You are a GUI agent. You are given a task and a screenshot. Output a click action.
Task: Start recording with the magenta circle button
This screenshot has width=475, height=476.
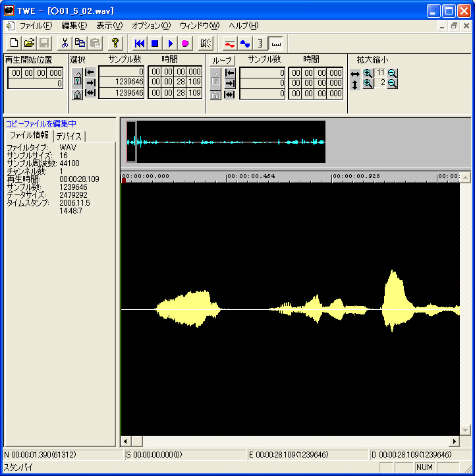[x=185, y=44]
